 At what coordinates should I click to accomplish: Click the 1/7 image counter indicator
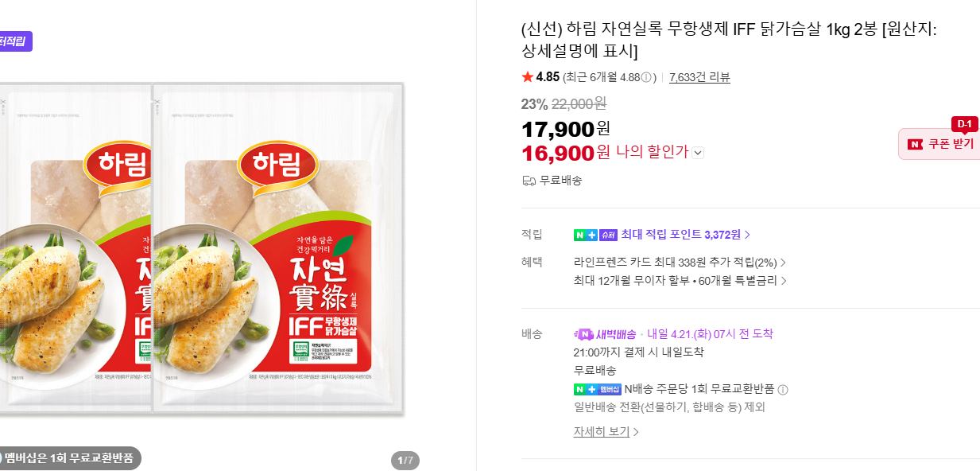pyautogui.click(x=405, y=460)
